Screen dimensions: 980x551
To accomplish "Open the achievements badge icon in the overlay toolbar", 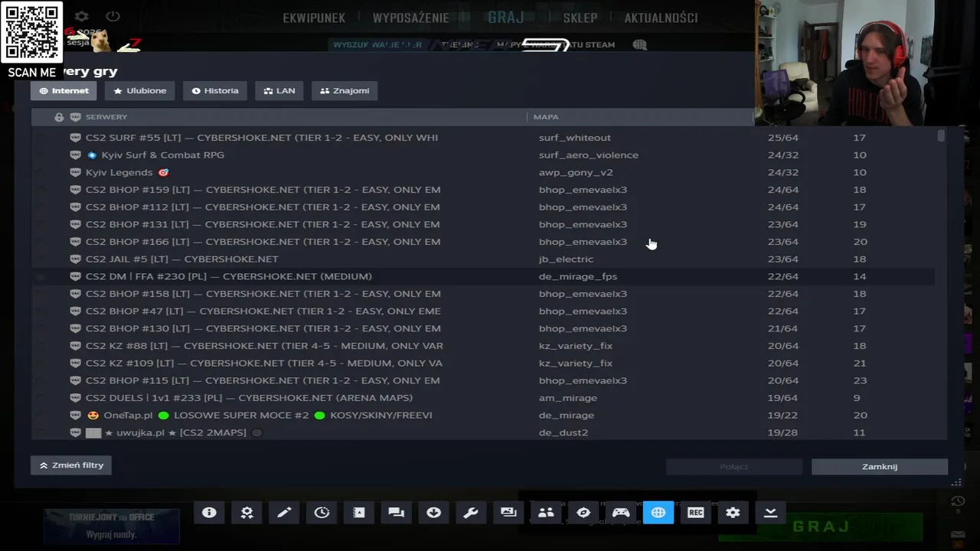I will click(x=247, y=513).
